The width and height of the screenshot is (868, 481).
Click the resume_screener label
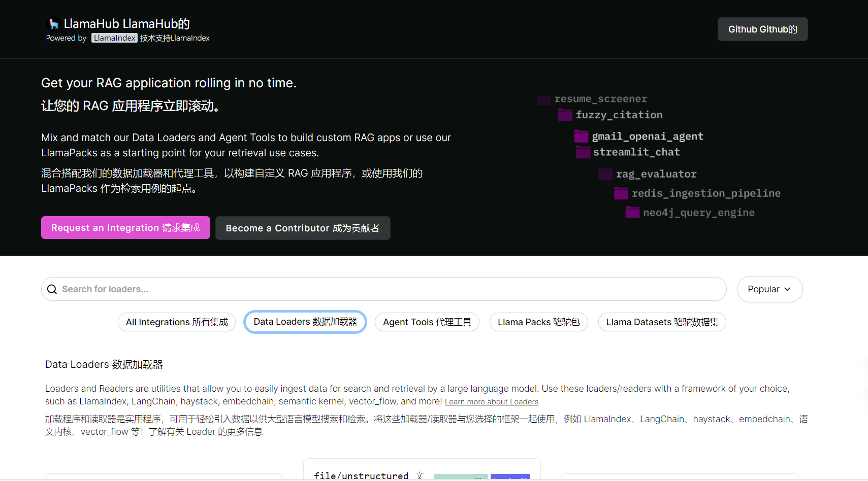pyautogui.click(x=600, y=99)
